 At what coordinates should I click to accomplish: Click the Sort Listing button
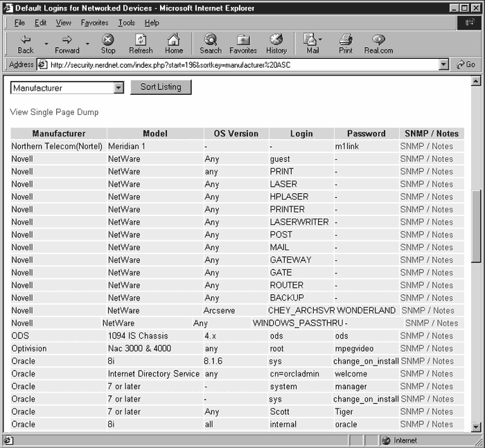[161, 87]
